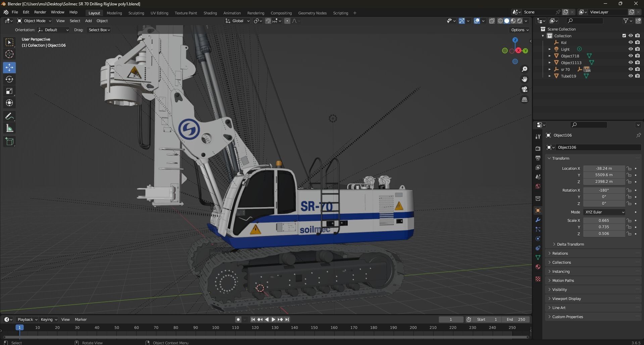Click the Scale X value slider field

[x=604, y=220]
